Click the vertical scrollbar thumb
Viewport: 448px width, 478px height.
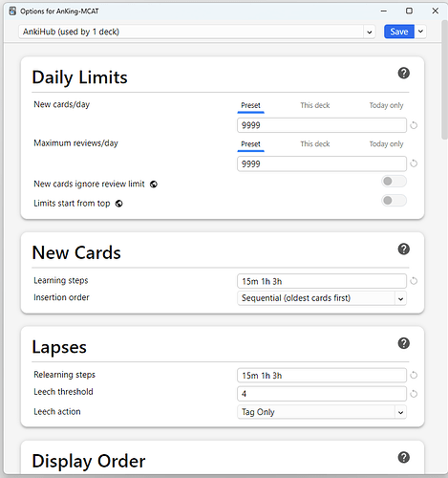444,79
